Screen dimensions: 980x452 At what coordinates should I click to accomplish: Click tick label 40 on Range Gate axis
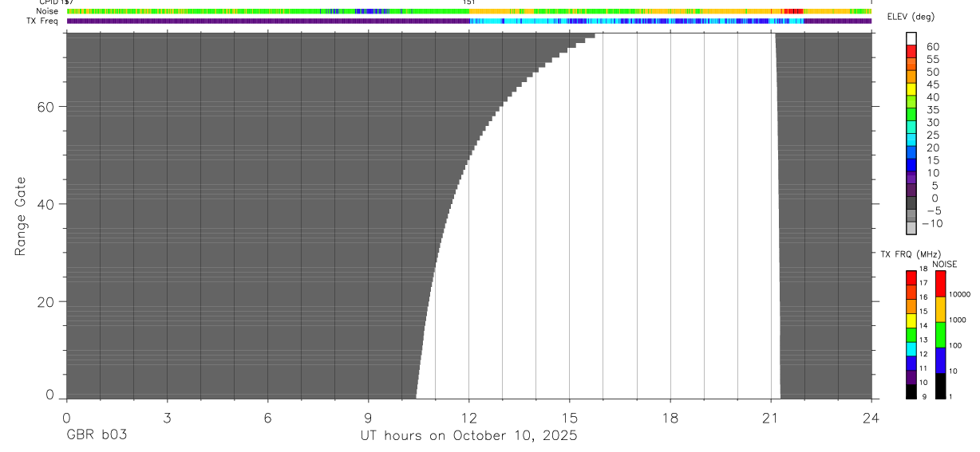click(x=45, y=204)
